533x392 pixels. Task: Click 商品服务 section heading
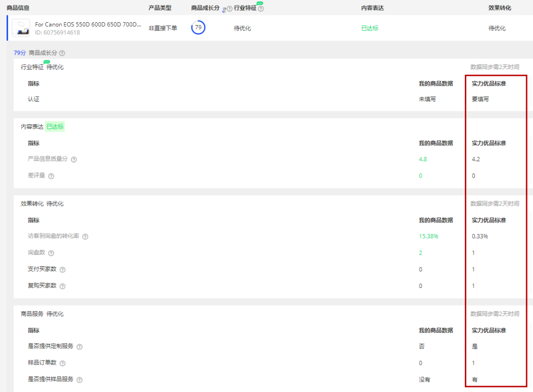point(32,314)
